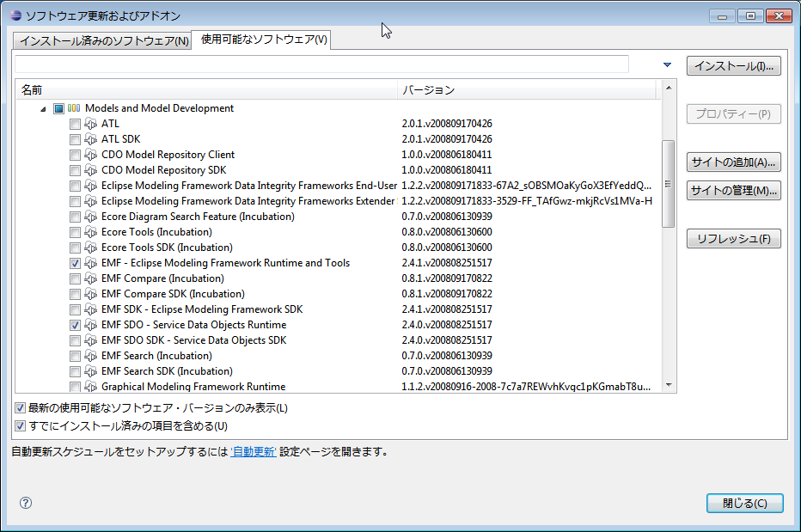801x532 pixels.
Task: Click the Eclipse icon in the title bar
Action: 15,15
